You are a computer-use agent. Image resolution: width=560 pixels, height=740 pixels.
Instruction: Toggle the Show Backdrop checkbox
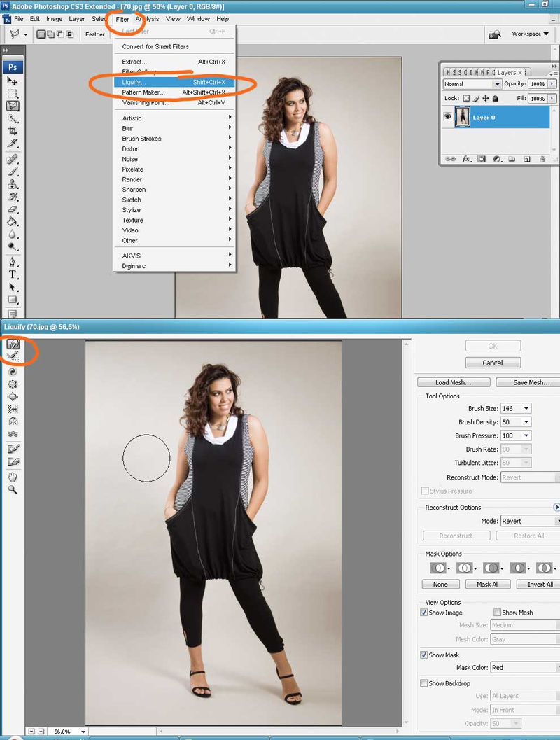[x=424, y=683]
